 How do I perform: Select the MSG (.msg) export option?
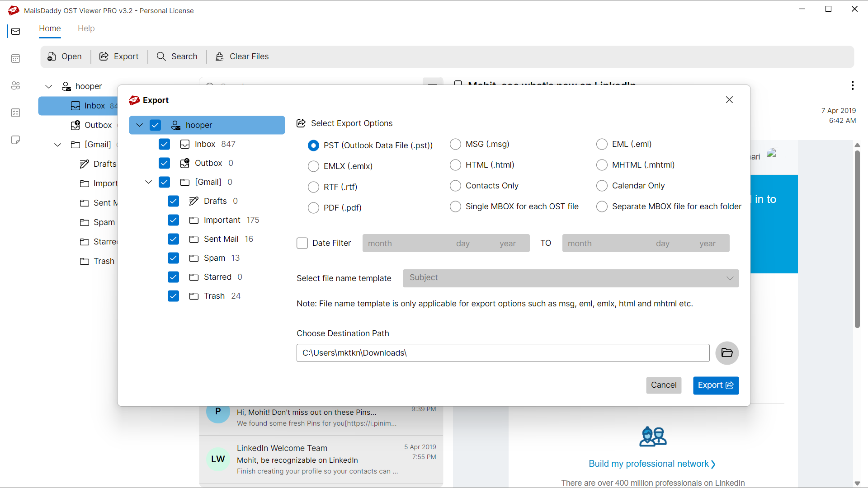click(x=455, y=144)
